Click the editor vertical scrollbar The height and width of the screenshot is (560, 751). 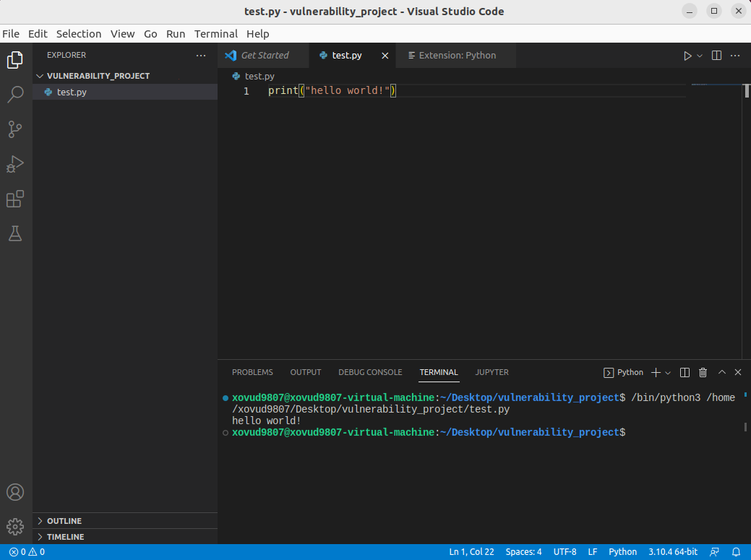pos(746,91)
